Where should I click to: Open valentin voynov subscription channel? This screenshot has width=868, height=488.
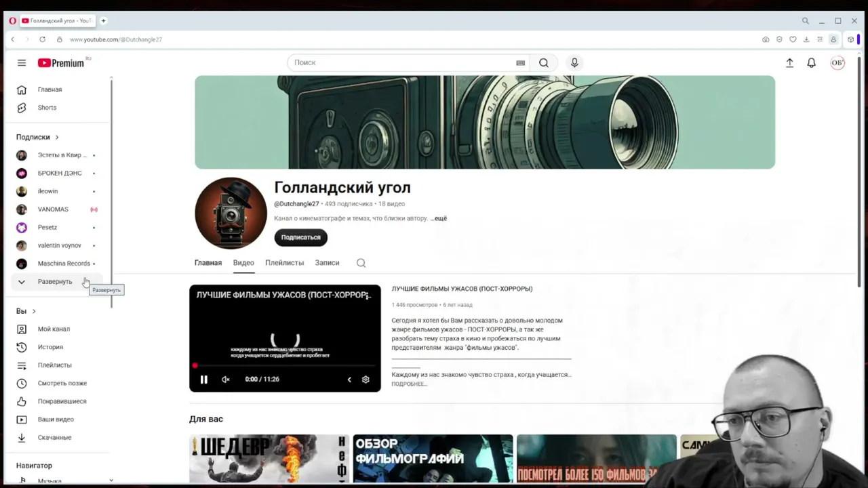coord(58,245)
